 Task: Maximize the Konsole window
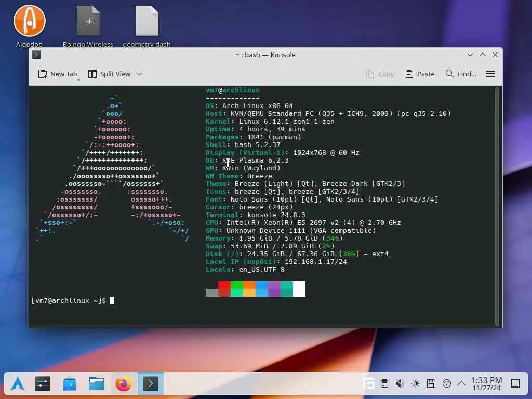(483, 55)
